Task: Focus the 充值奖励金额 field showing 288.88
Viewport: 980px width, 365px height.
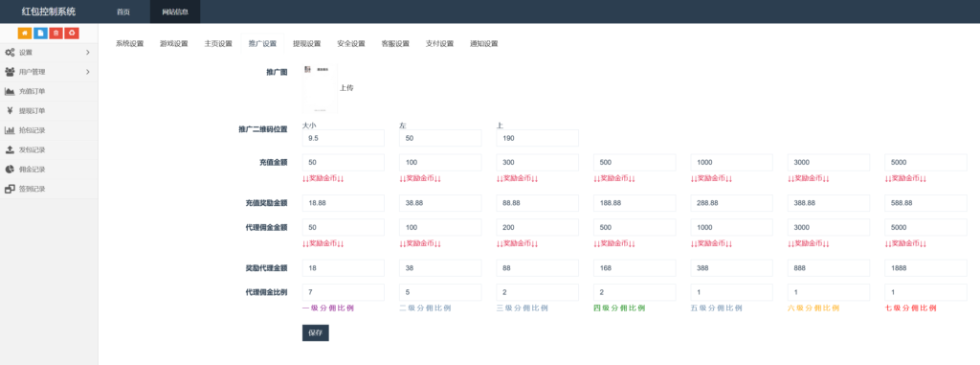Action: coord(731,203)
